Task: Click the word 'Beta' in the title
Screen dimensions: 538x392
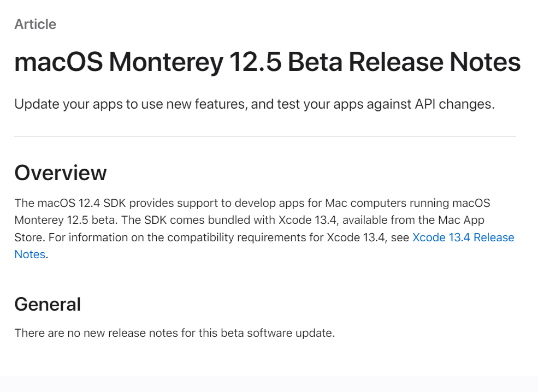Action: [x=315, y=62]
